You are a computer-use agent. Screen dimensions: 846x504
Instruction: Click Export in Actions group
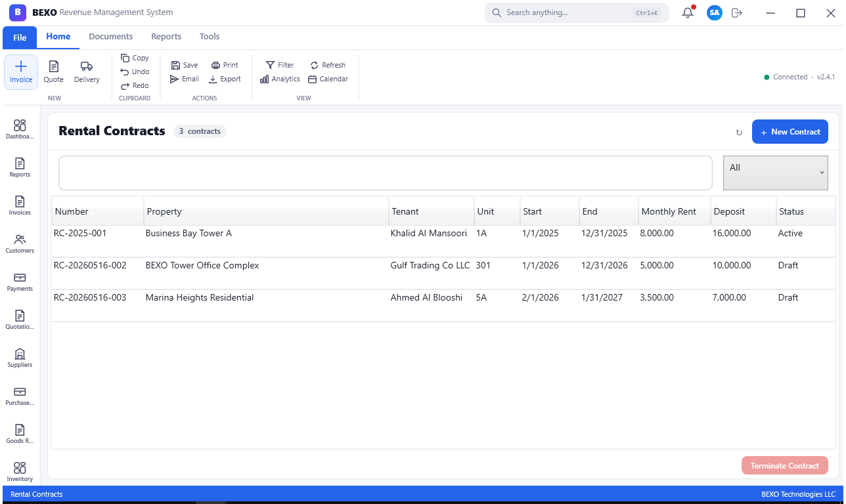[225, 79]
